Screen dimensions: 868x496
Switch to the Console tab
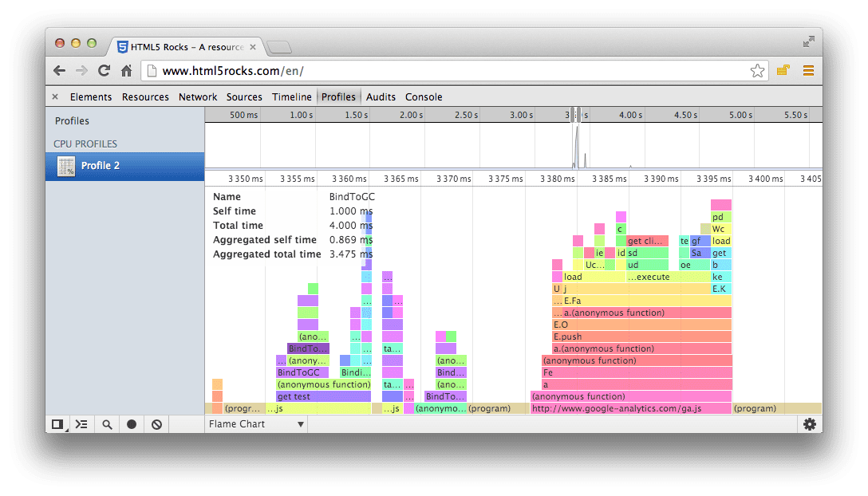[424, 97]
